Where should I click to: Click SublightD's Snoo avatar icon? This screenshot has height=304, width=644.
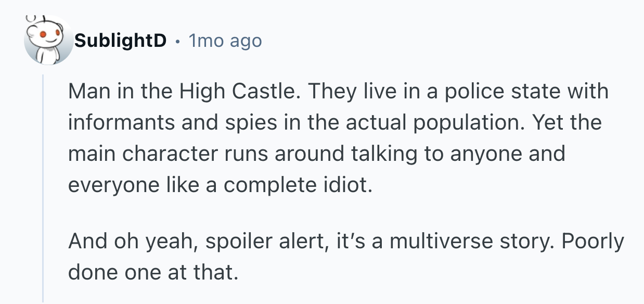[47, 41]
